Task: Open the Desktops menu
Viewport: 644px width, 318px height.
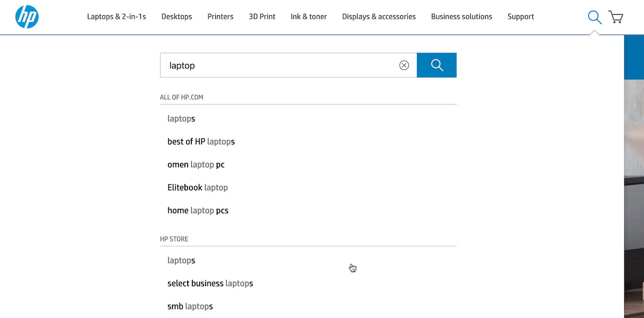Action: pos(177,17)
